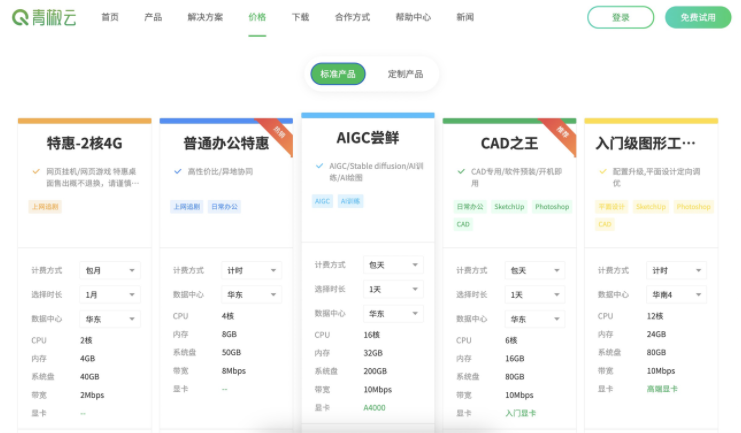Image resolution: width=741 pixels, height=433 pixels.
Task: Click the 200GB system disk value
Action: point(375,371)
